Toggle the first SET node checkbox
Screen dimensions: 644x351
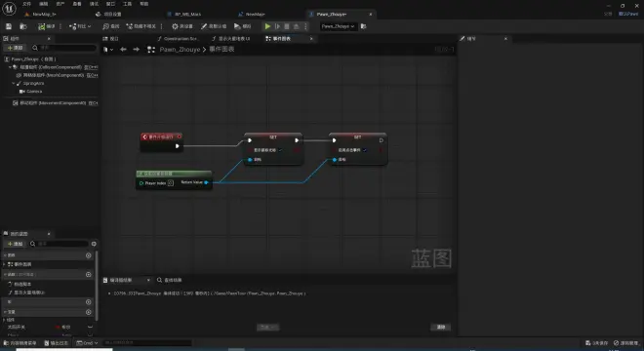coord(280,150)
